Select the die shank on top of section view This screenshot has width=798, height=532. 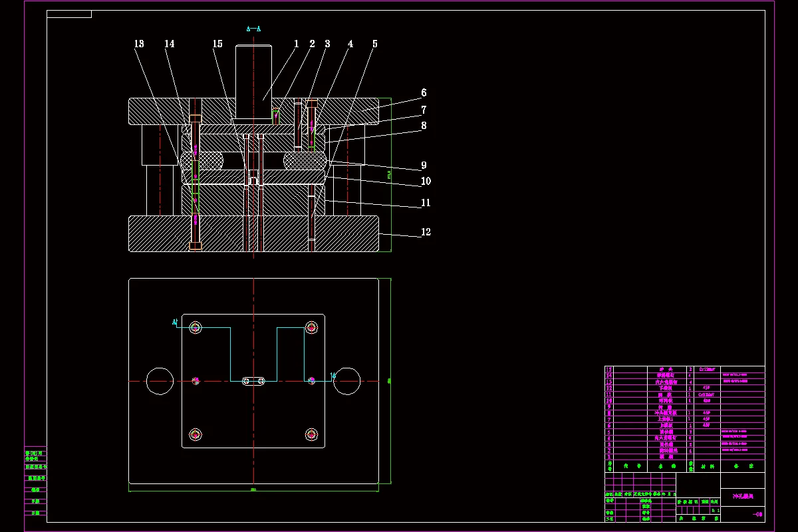253,82
